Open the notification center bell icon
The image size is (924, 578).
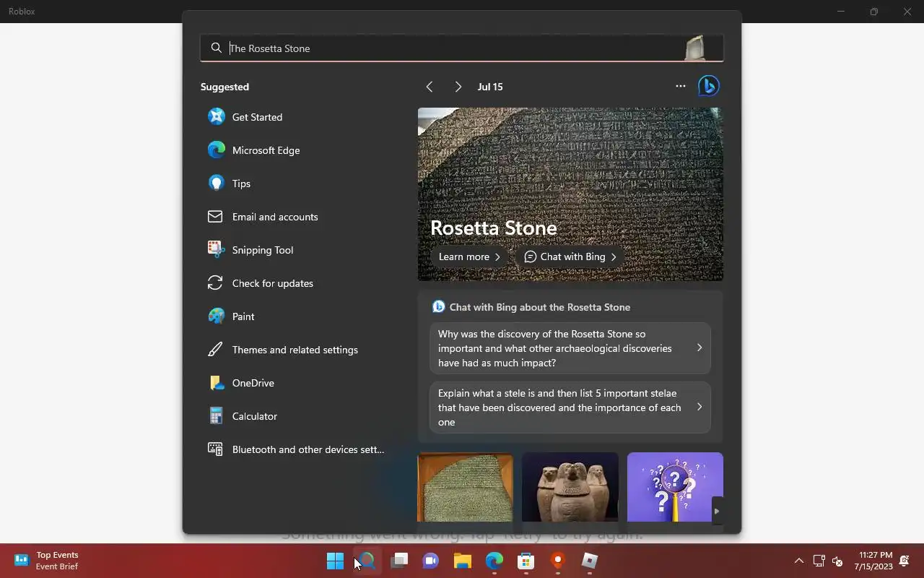click(905, 561)
